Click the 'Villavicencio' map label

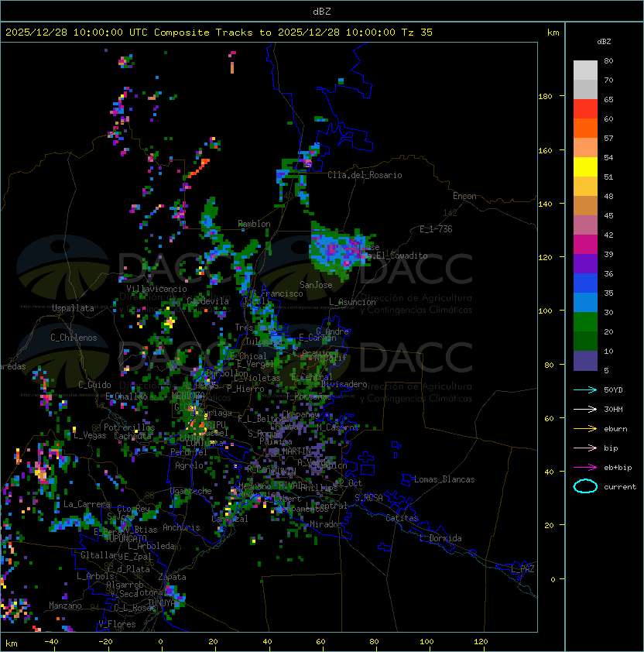(x=156, y=289)
